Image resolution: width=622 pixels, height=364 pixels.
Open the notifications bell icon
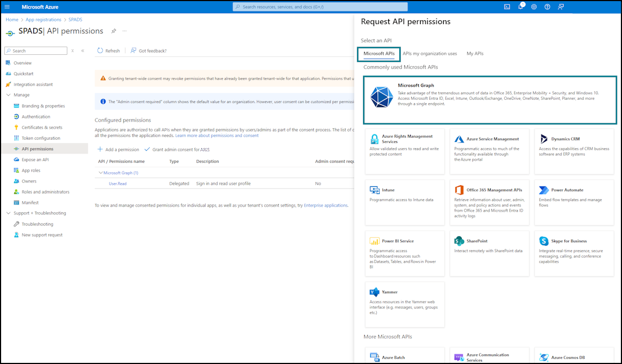521,7
